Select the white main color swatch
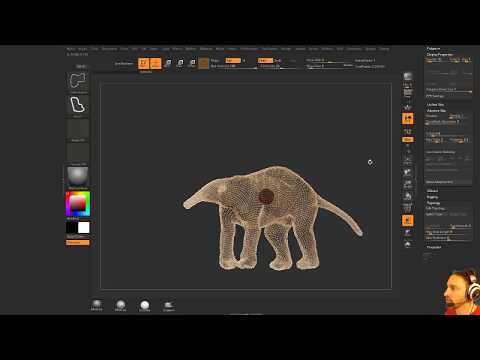 pos(84,228)
